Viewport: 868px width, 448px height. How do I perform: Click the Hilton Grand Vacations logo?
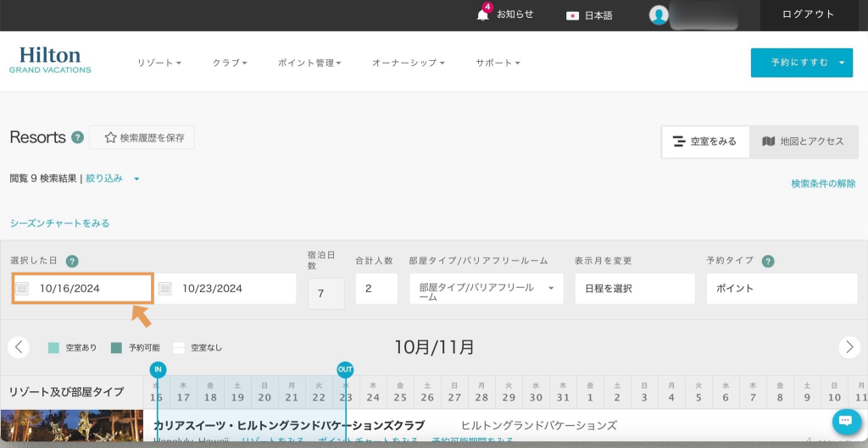coord(50,60)
